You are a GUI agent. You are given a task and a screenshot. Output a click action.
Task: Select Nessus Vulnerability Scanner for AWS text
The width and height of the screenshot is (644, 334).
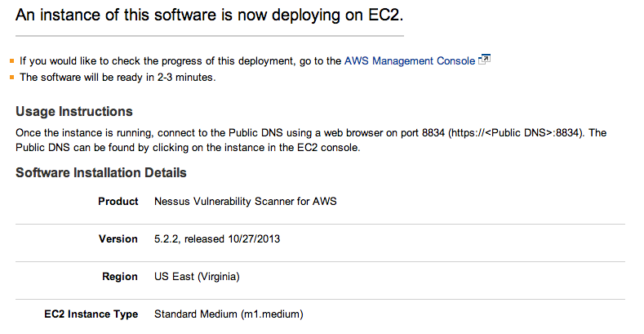click(245, 202)
